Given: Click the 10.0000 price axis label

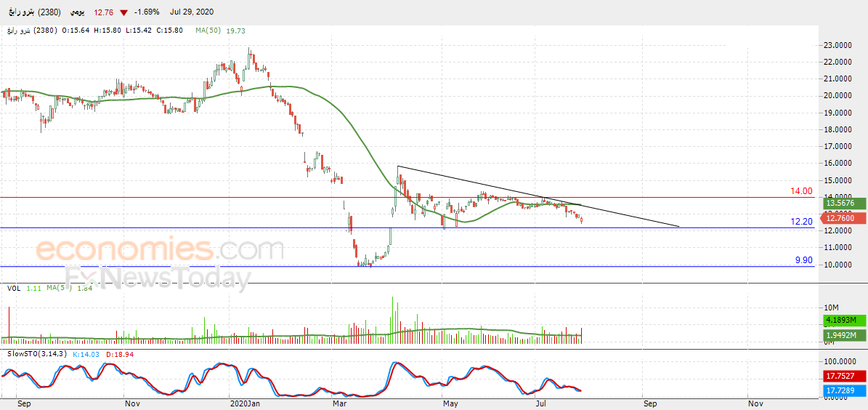Looking at the screenshot, I should point(838,265).
